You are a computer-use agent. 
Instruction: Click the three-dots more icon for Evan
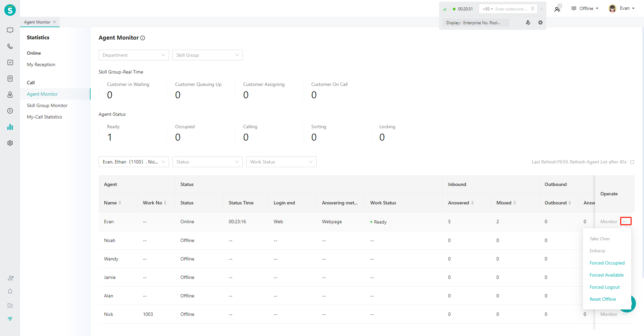coord(626,221)
